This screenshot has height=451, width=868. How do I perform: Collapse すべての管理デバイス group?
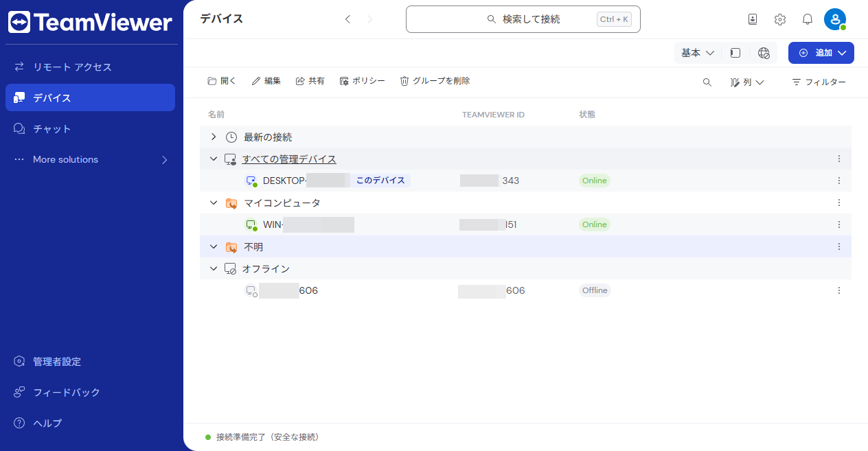[214, 159]
